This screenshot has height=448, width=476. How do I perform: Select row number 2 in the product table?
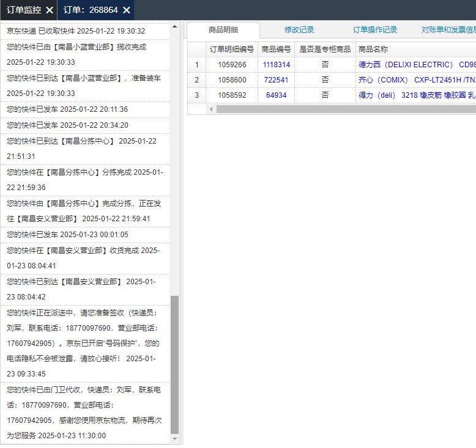(x=197, y=80)
